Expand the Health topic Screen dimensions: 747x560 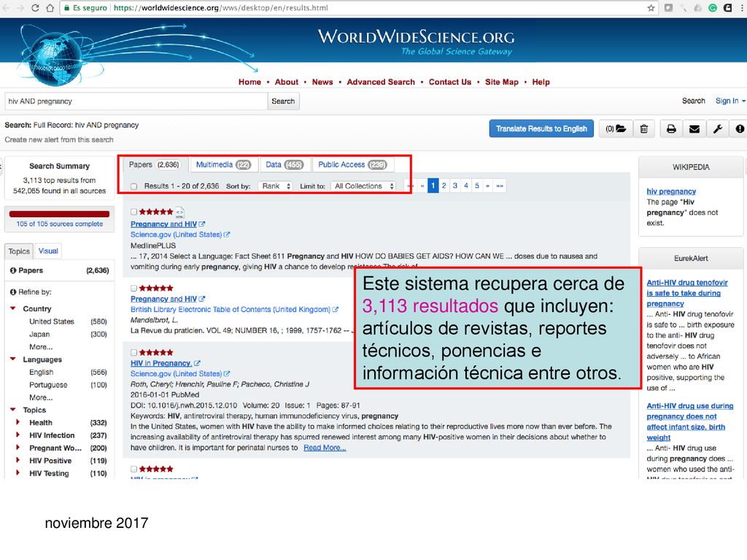(x=18, y=422)
